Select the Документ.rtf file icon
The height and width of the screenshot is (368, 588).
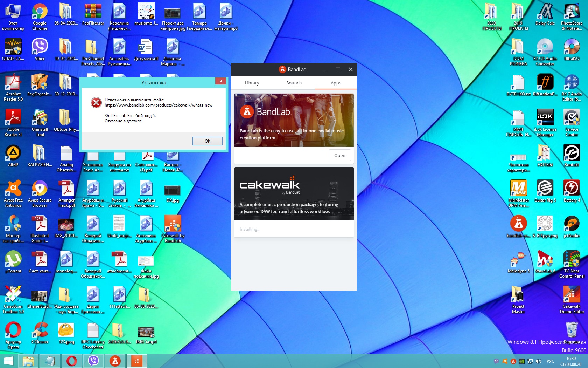click(146, 49)
